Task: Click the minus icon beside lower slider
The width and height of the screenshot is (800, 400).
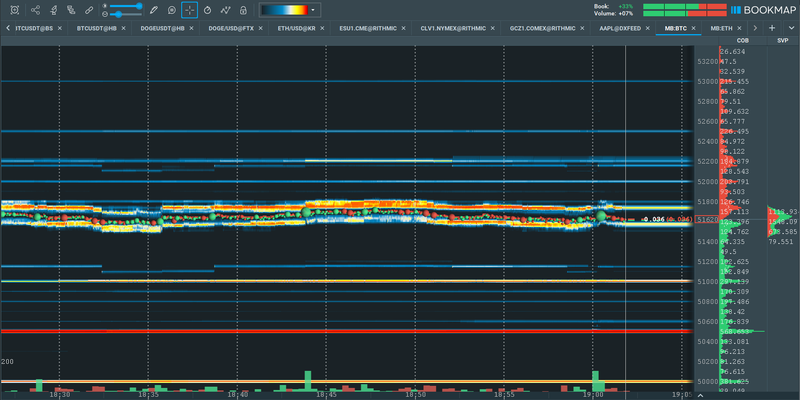Action: (105, 14)
